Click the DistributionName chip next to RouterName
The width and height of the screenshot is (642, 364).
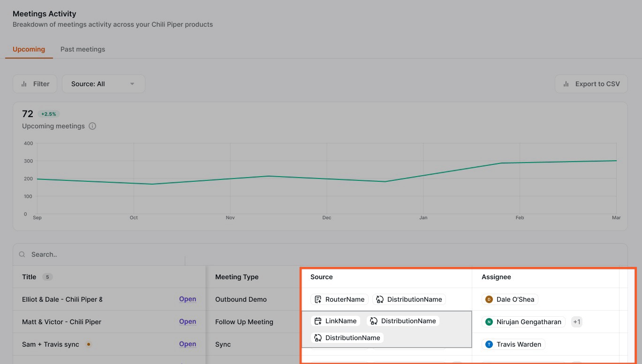point(409,299)
